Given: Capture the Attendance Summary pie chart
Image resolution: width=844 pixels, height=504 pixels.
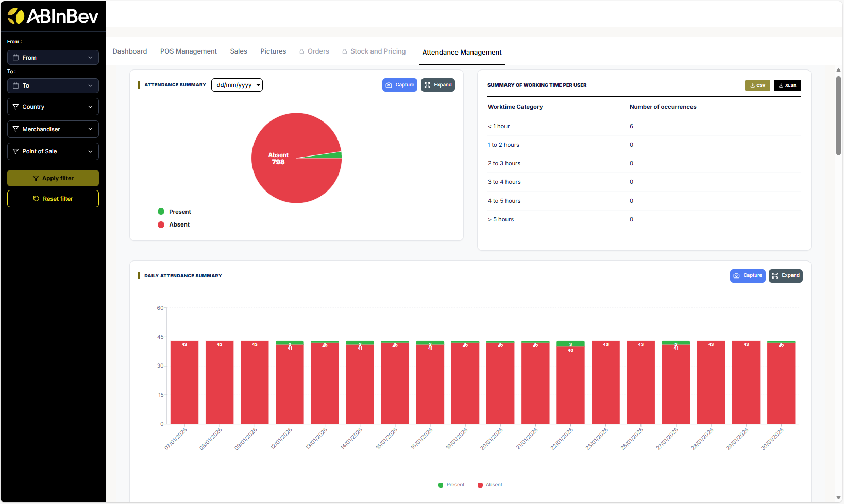Looking at the screenshot, I should click(399, 85).
